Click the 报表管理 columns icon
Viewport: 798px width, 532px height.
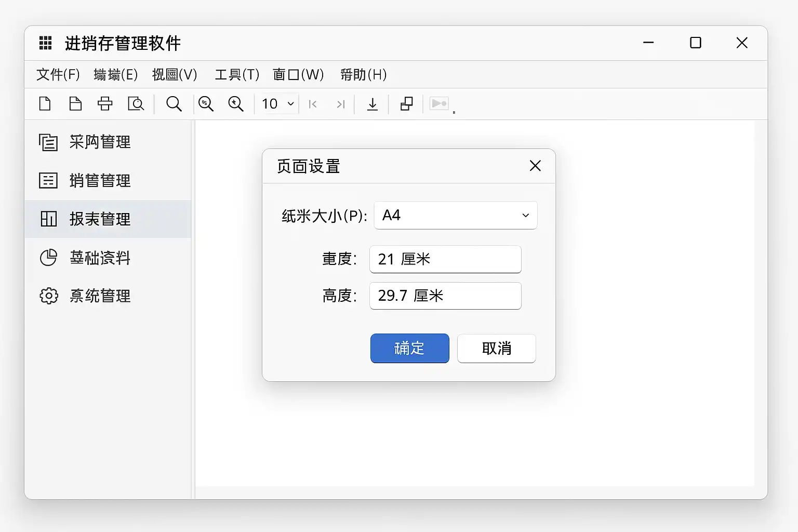tap(48, 219)
